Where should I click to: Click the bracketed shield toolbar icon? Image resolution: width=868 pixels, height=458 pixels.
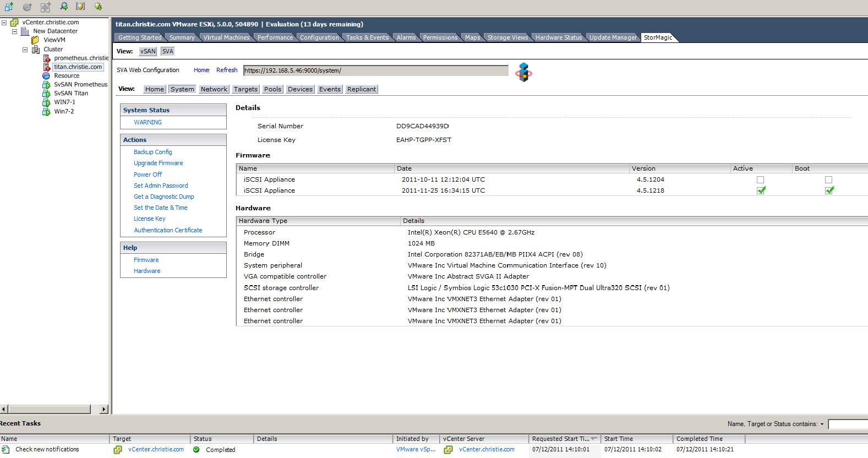(x=80, y=7)
